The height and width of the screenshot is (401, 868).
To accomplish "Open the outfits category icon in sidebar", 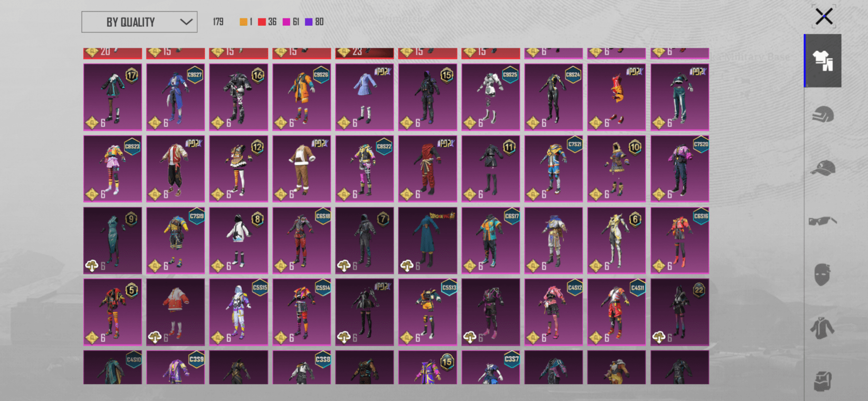I will (822, 61).
